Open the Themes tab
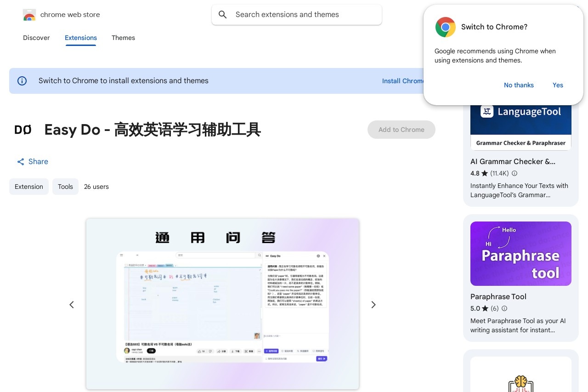 click(123, 38)
